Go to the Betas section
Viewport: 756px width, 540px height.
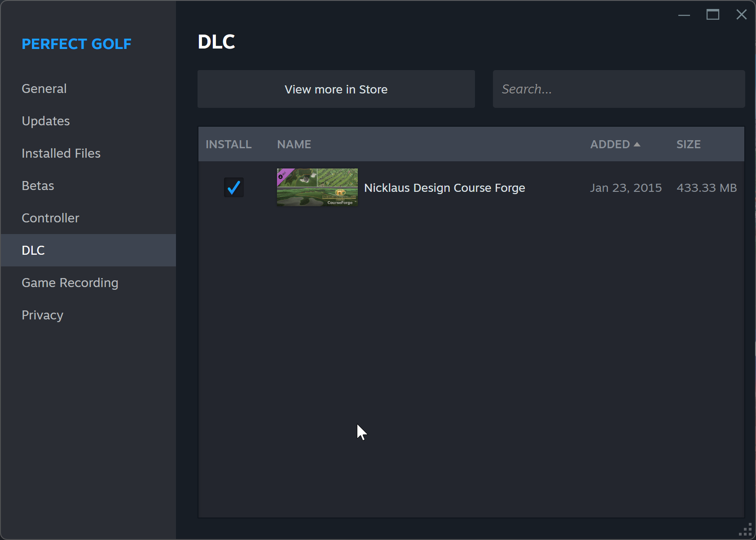coord(38,186)
